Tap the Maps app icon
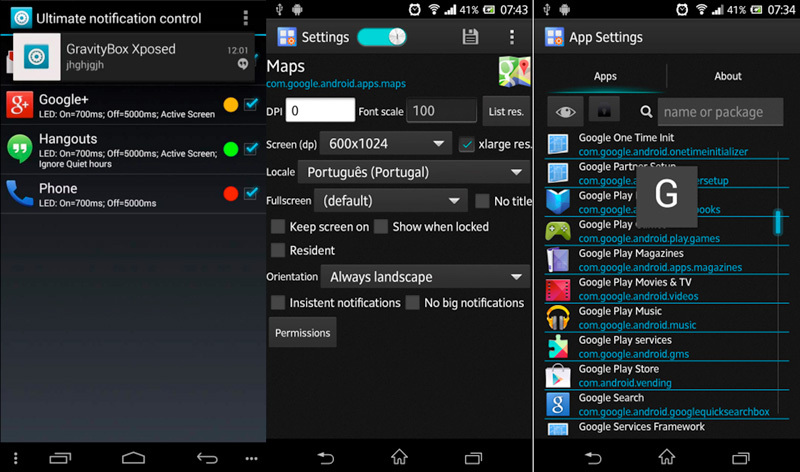 pyautogui.click(x=514, y=71)
